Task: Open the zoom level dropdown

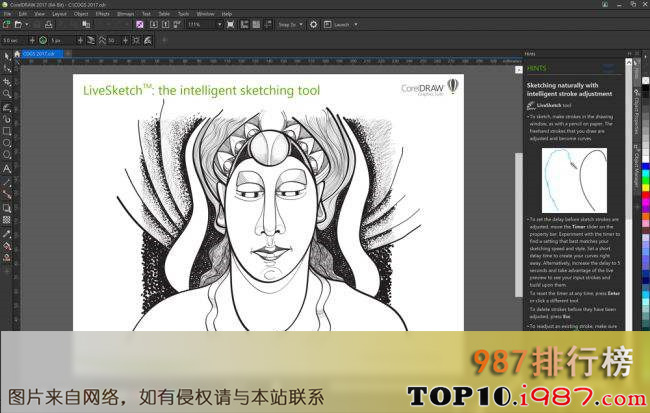Action: click(x=220, y=24)
